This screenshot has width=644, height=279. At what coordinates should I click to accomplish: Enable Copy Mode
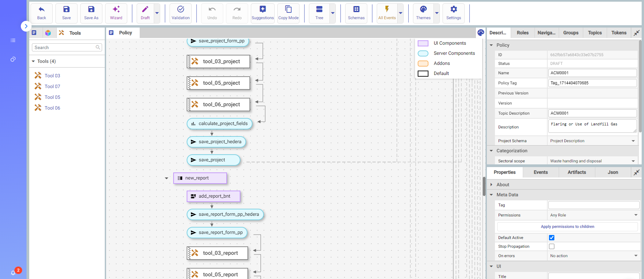(288, 13)
